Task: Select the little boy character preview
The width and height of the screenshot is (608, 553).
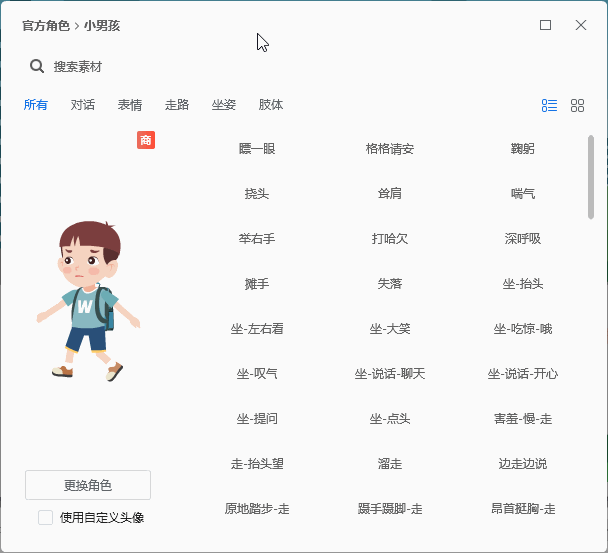Action: point(89,300)
